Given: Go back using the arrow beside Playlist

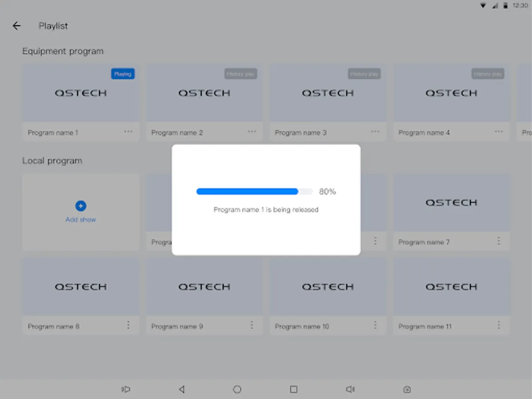Looking at the screenshot, I should pyautogui.click(x=17, y=26).
